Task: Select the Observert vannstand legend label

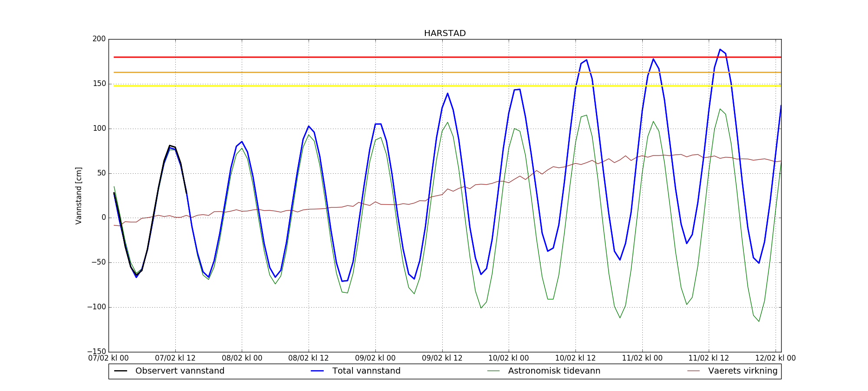Action: pos(180,371)
